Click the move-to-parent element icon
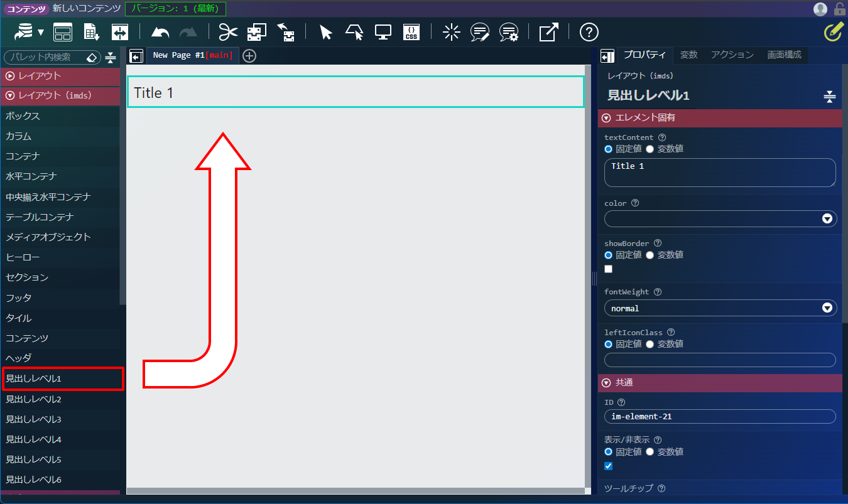The width and height of the screenshot is (848, 504). (286, 32)
